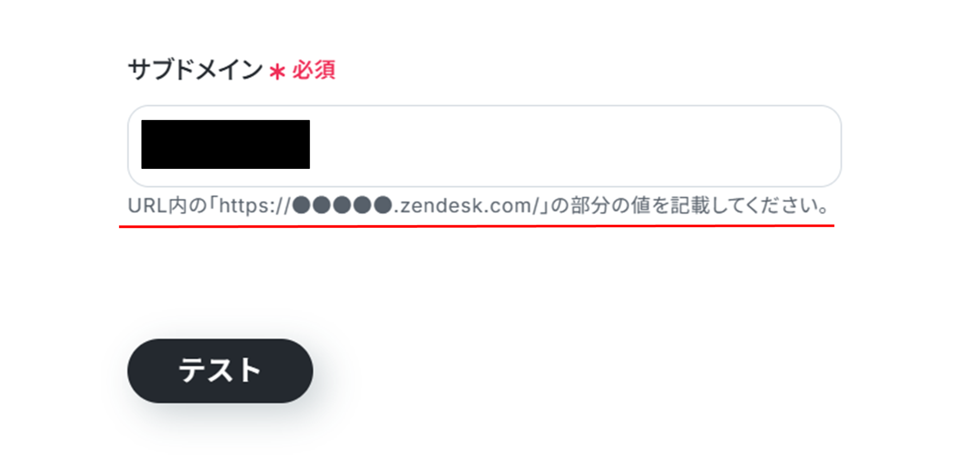The image size is (980, 457).
Task: Click the .zendesk.com/ portion of the hint
Action: coord(467,206)
